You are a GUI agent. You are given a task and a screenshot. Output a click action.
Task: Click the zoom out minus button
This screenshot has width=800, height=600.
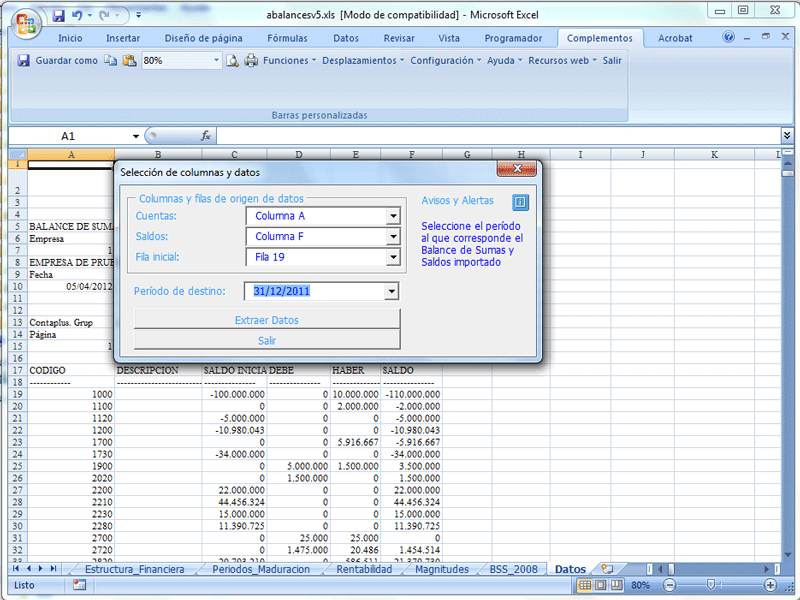tap(669, 585)
